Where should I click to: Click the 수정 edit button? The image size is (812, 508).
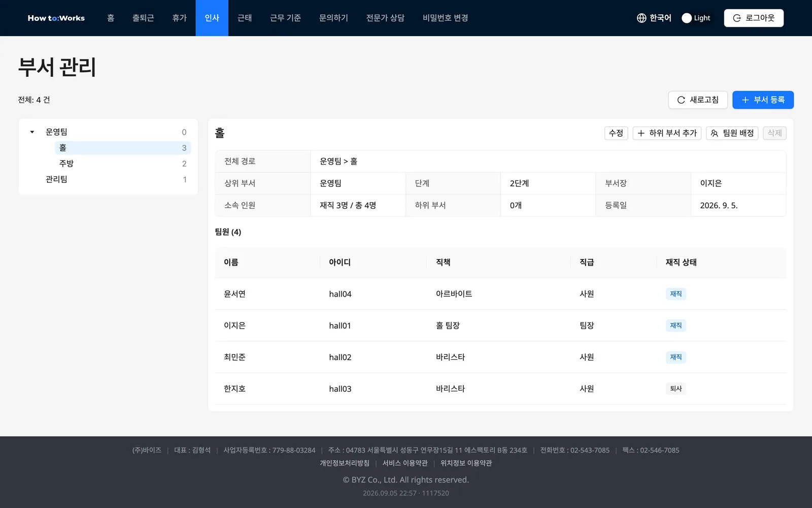coord(616,133)
